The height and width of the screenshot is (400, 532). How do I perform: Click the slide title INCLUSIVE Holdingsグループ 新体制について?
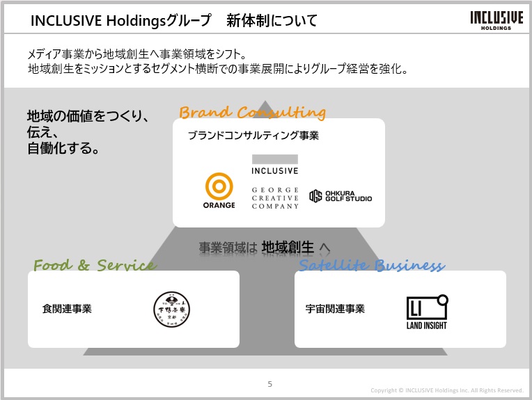174,20
